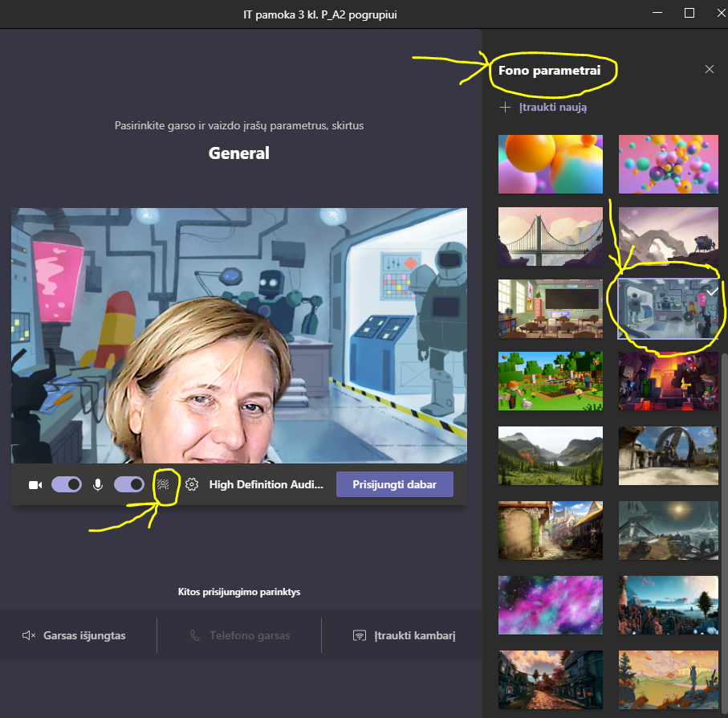Select purple galaxy nebula background
The image size is (728, 718).
pos(550,605)
